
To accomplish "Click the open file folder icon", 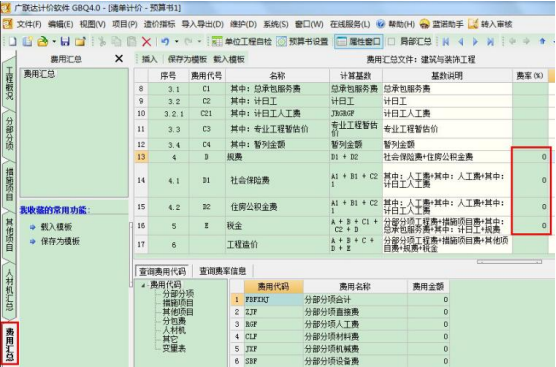I will 43,41.
